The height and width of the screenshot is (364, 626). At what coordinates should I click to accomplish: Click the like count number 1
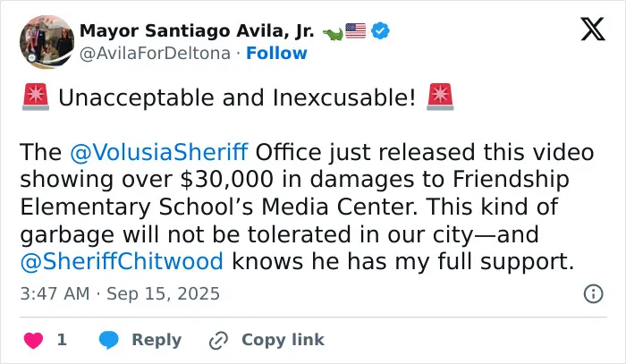click(62, 340)
